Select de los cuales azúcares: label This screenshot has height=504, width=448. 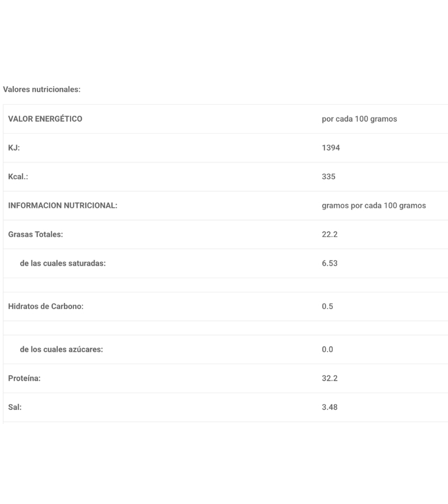tap(62, 349)
